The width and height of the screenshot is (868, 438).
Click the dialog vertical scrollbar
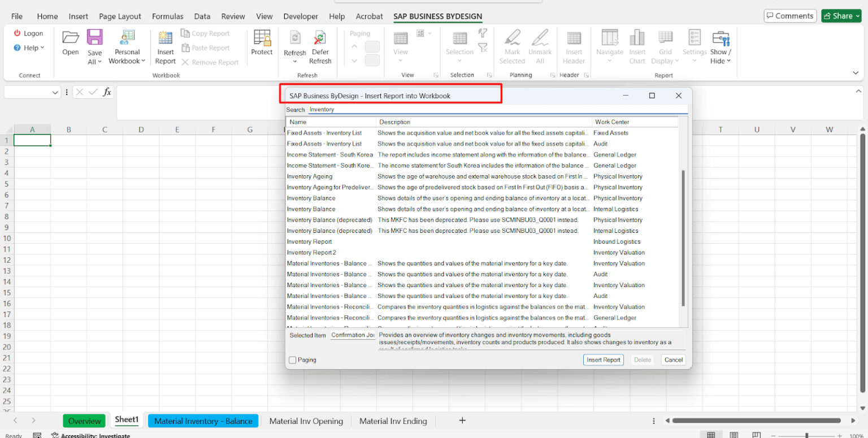click(x=683, y=237)
